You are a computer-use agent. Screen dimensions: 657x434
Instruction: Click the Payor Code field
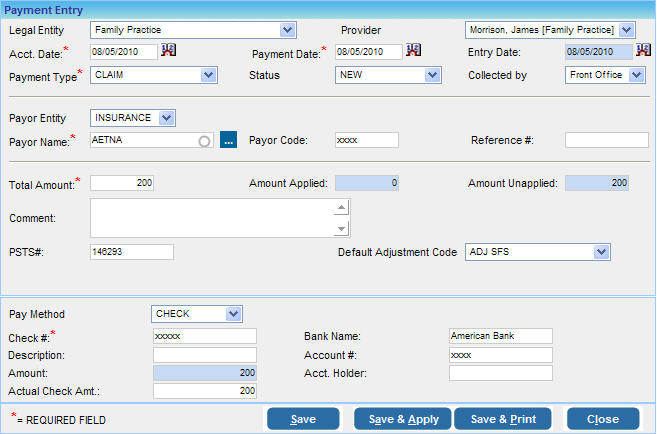pos(367,140)
